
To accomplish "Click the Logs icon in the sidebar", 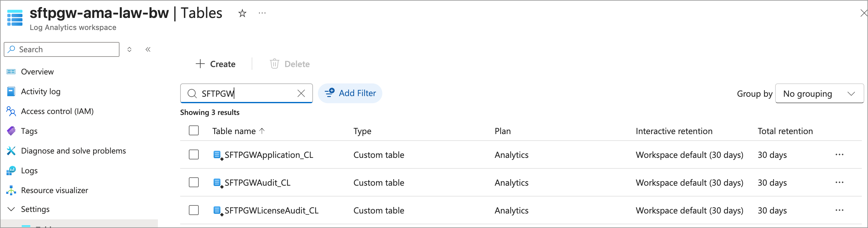I will click(x=11, y=171).
